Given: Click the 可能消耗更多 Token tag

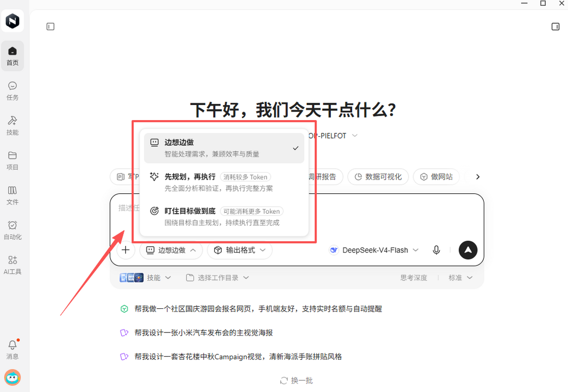Looking at the screenshot, I should [x=252, y=211].
